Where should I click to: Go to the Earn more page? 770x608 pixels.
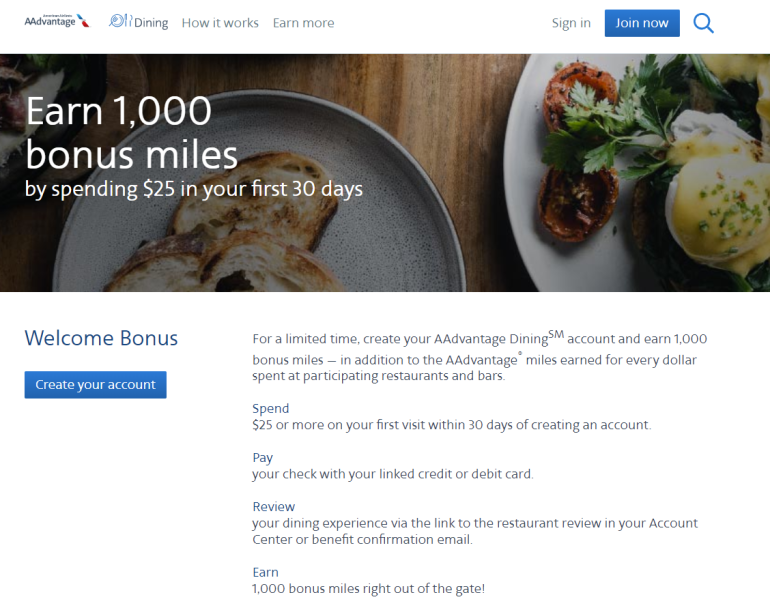tap(303, 23)
